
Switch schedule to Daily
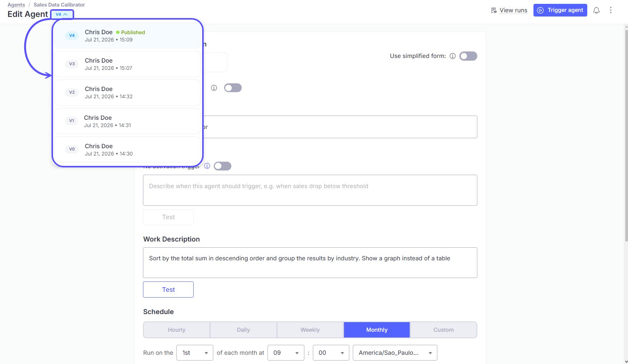click(243, 330)
